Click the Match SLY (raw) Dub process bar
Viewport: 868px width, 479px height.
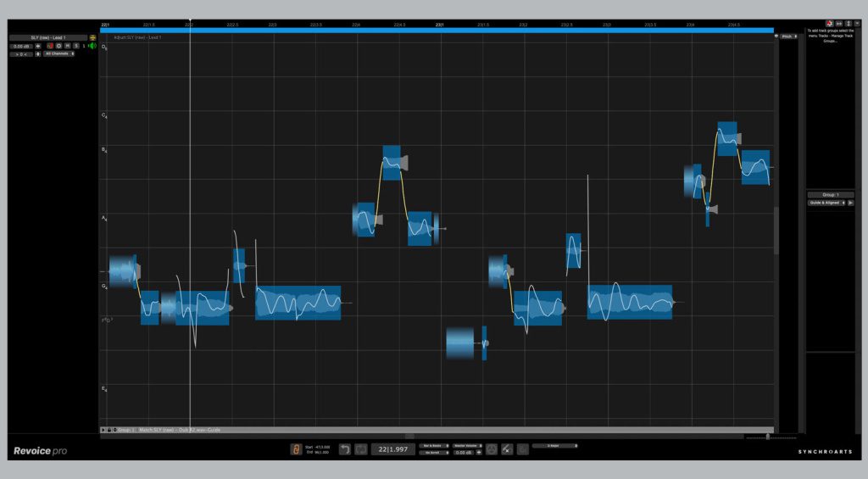pos(437,430)
